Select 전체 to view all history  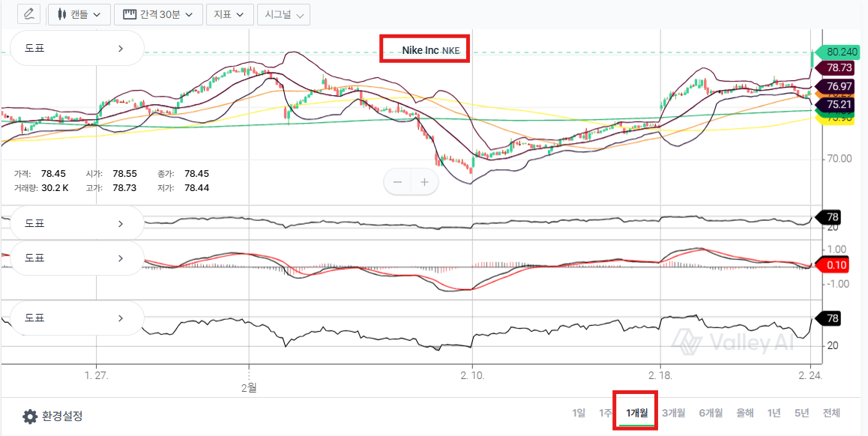point(831,413)
